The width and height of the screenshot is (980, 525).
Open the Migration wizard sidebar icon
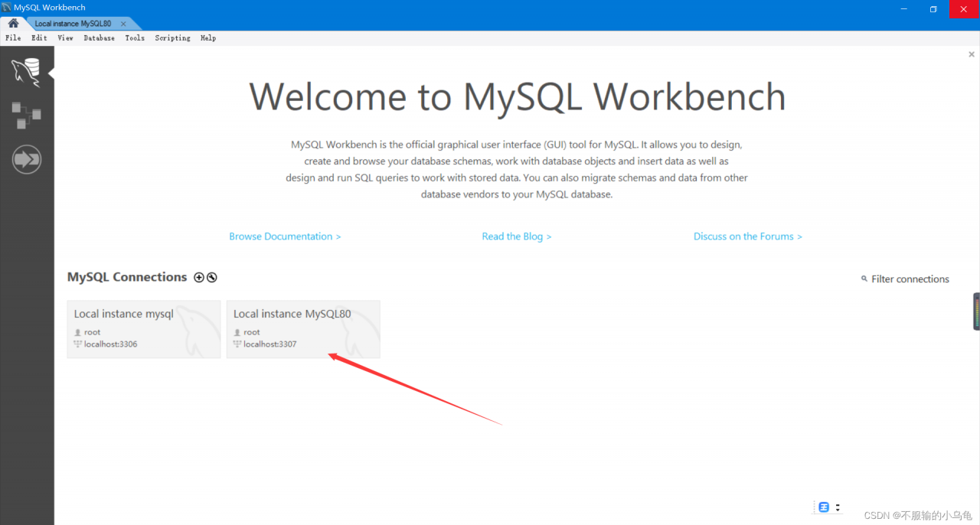pos(27,159)
